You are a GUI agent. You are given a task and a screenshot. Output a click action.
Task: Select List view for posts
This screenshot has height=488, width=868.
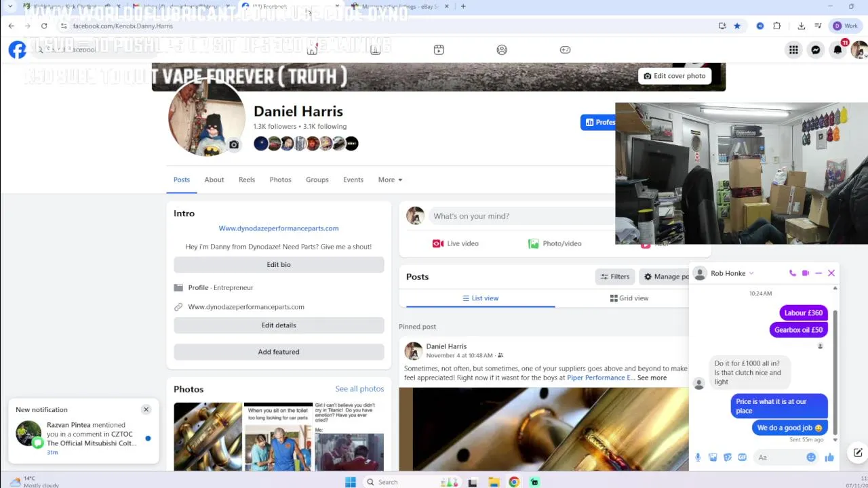(x=480, y=298)
